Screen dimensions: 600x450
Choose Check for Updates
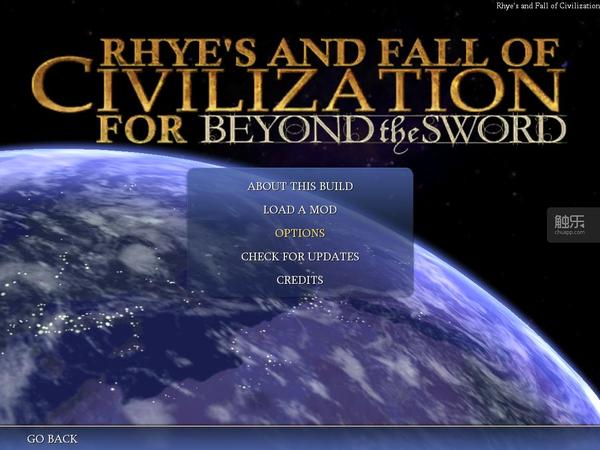[x=300, y=256]
